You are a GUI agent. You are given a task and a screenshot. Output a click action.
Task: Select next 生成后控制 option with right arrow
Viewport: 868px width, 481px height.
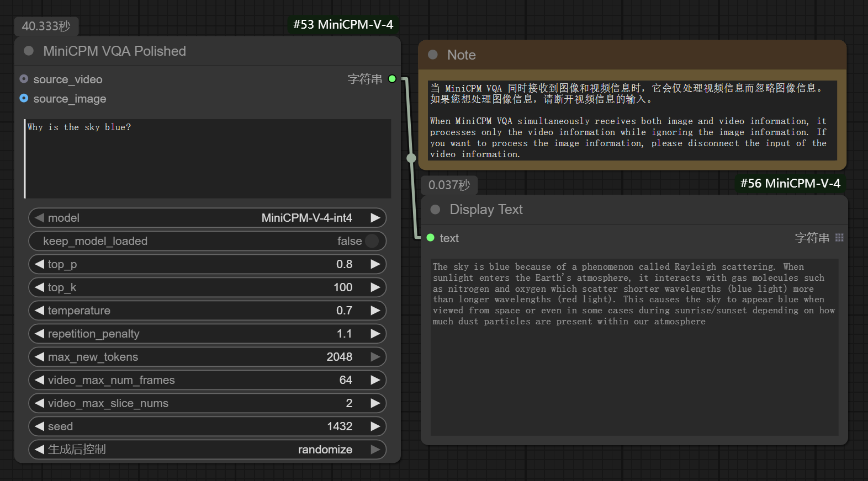pyautogui.click(x=375, y=450)
